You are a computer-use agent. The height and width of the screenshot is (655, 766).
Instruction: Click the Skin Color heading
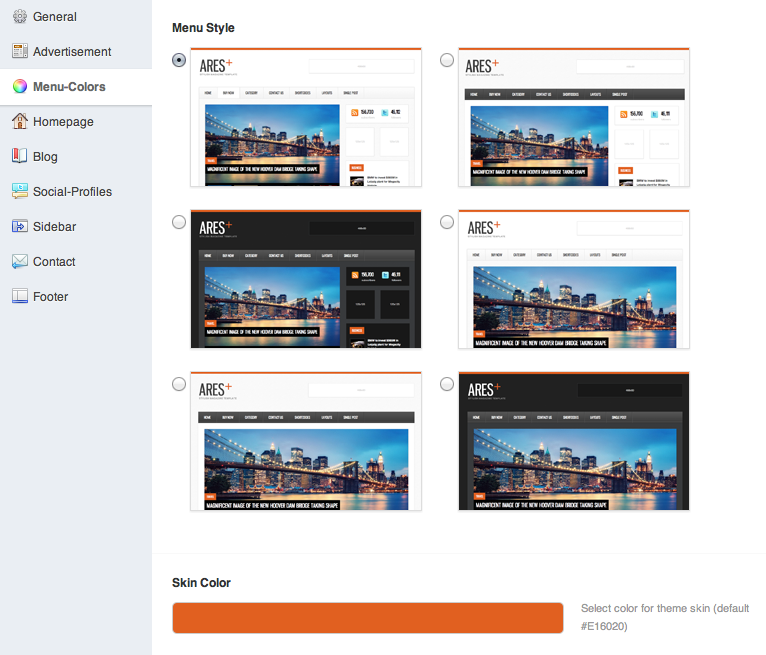click(201, 583)
